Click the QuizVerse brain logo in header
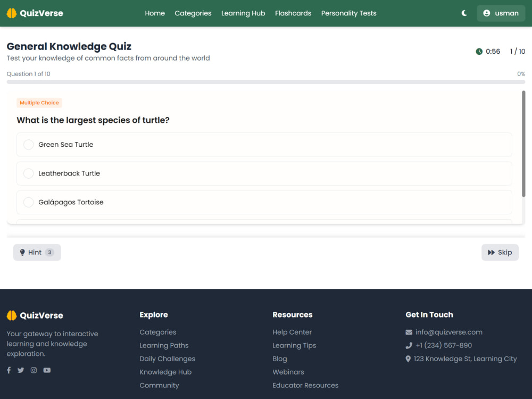532x399 pixels. pos(12,13)
